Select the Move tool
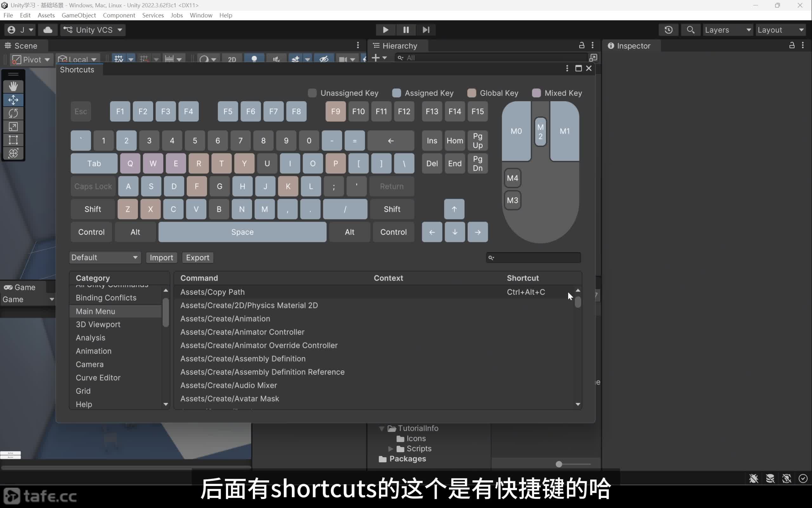This screenshot has width=812, height=508. 13,100
